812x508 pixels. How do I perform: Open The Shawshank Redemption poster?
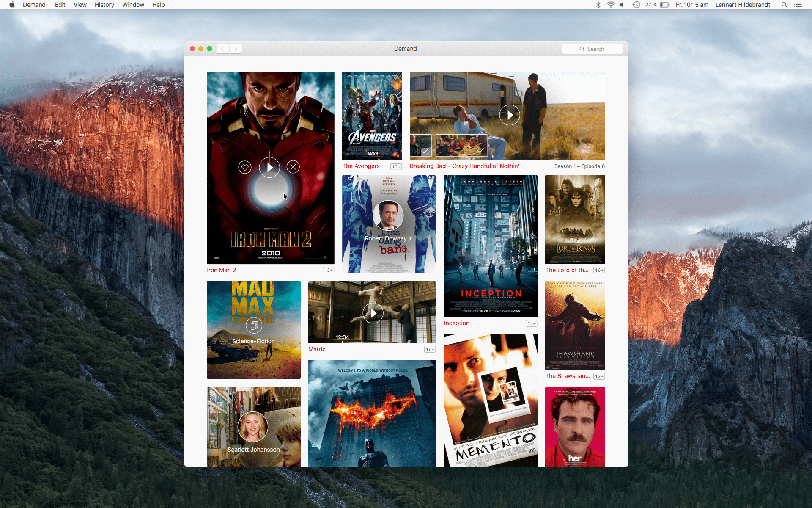(575, 326)
